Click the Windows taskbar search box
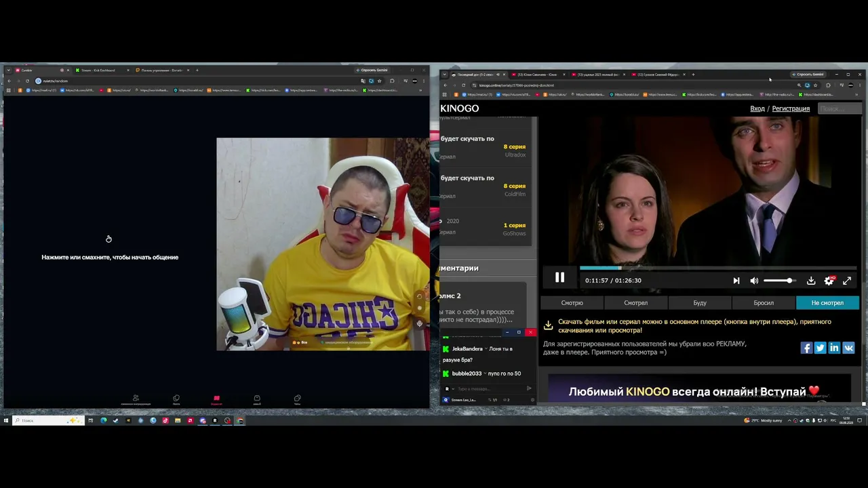Screen dimensions: 868x488 [48, 421]
